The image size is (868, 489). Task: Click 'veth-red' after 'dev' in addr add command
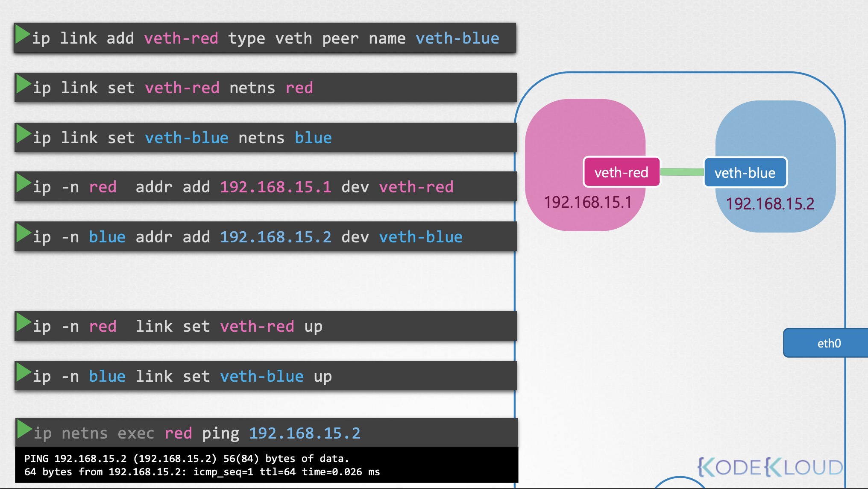pos(416,187)
